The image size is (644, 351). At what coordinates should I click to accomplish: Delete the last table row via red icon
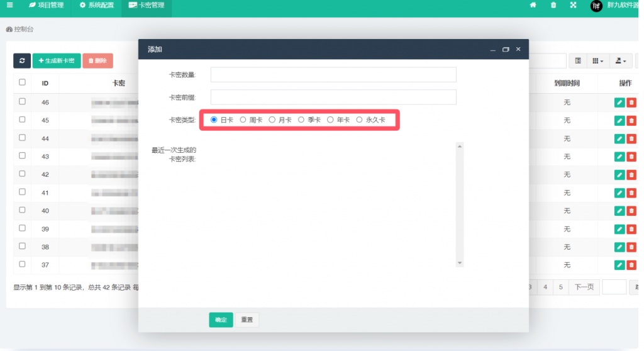click(631, 265)
